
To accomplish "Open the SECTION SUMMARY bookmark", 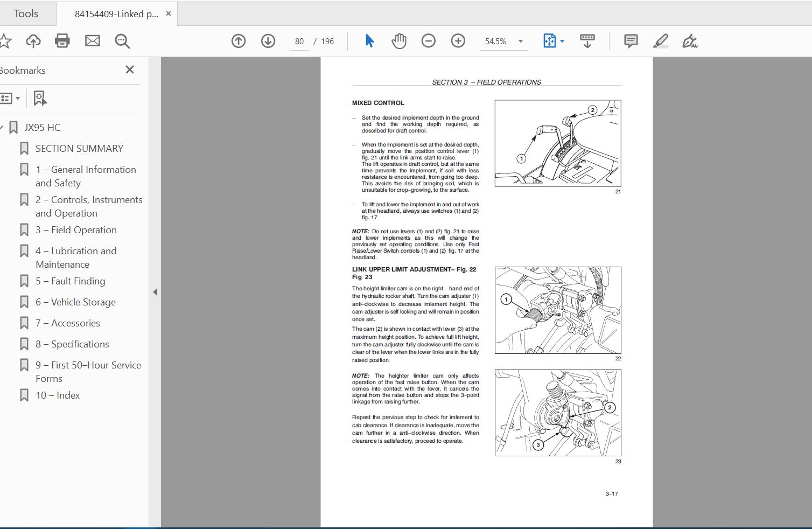I will (79, 149).
